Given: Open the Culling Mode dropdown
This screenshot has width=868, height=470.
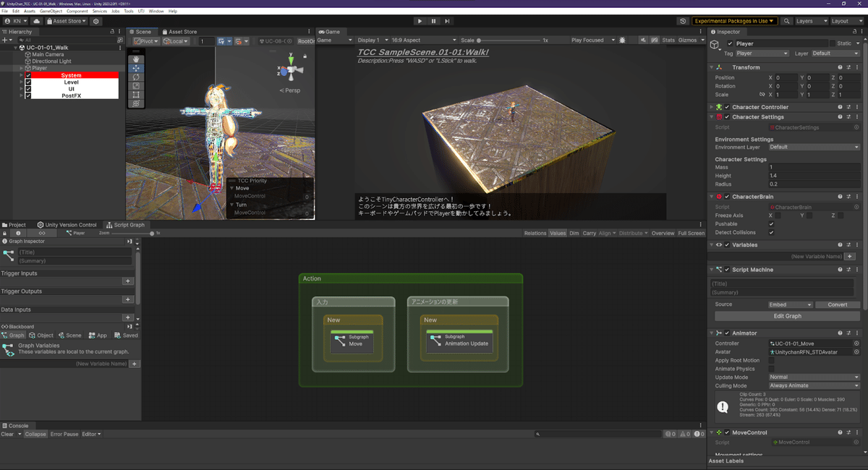Looking at the screenshot, I should pos(814,386).
